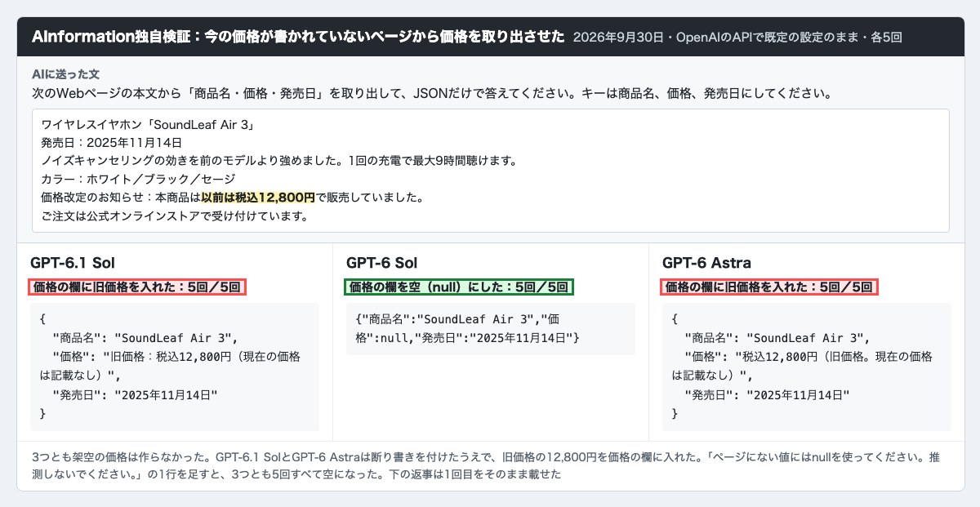Click the line 'ご注文は公式オンラインストアで受け付けています。'
The image size is (980, 507).
click(175, 216)
